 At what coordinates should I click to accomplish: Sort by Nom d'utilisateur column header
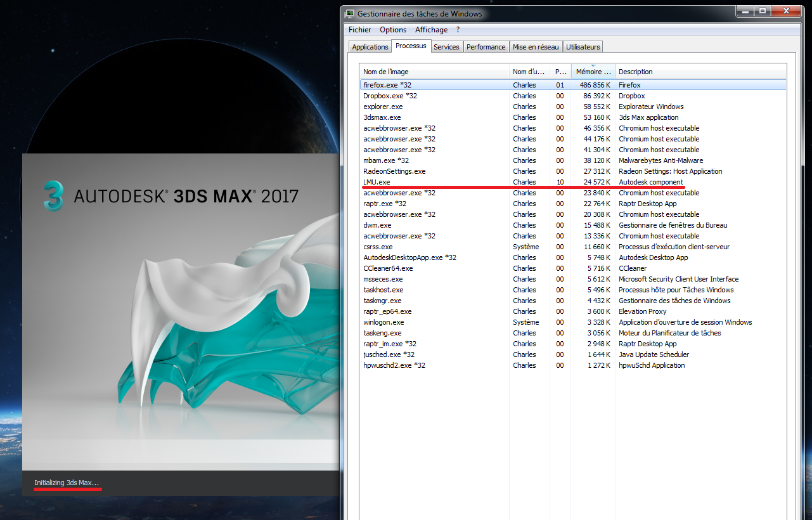[529, 72]
